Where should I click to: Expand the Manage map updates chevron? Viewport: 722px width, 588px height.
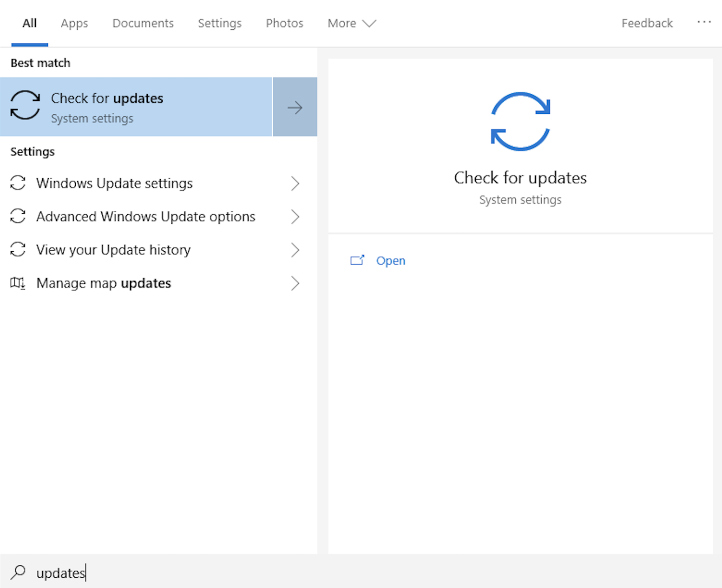(295, 283)
